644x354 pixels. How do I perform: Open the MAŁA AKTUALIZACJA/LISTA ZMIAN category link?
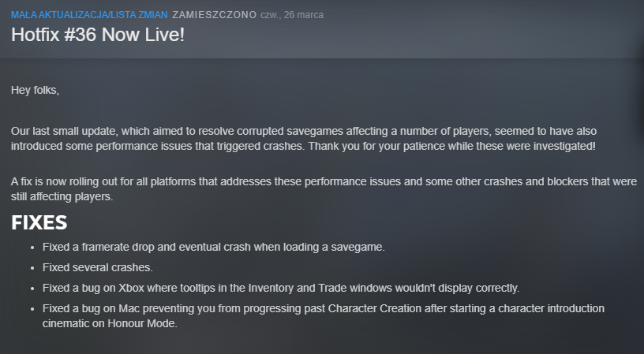(x=88, y=15)
